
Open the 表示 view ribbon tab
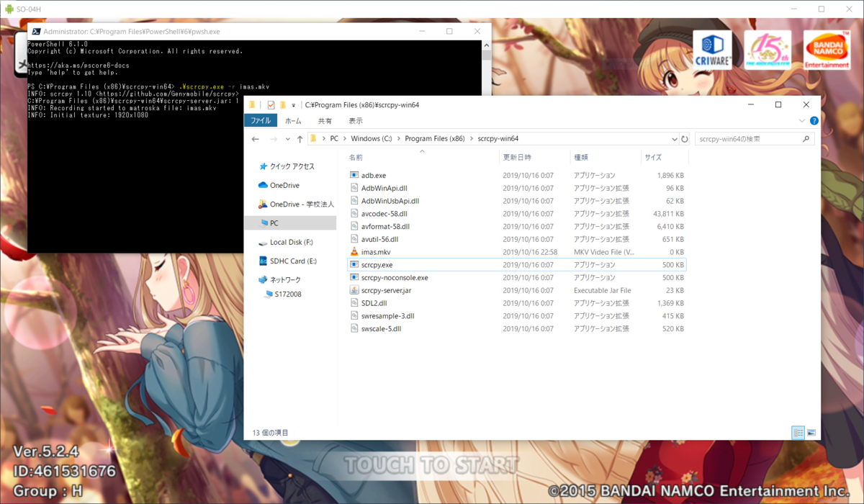coord(356,121)
